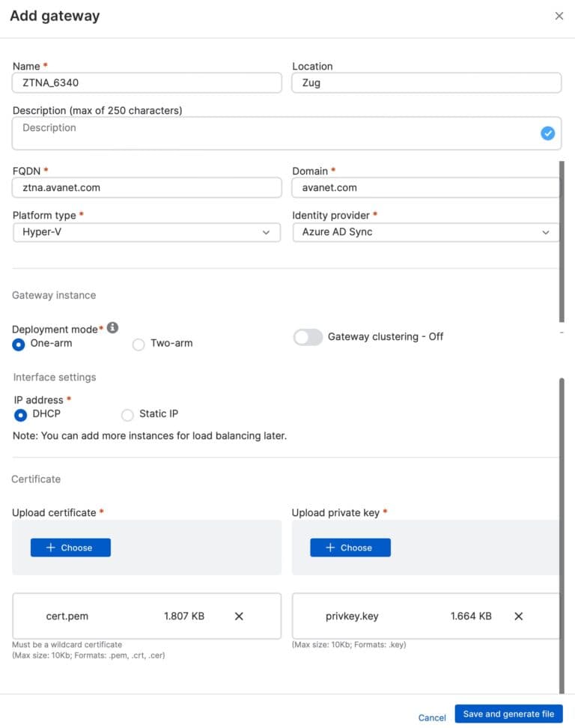Open the Platform type dropdown showing Hyper-V

click(147, 232)
